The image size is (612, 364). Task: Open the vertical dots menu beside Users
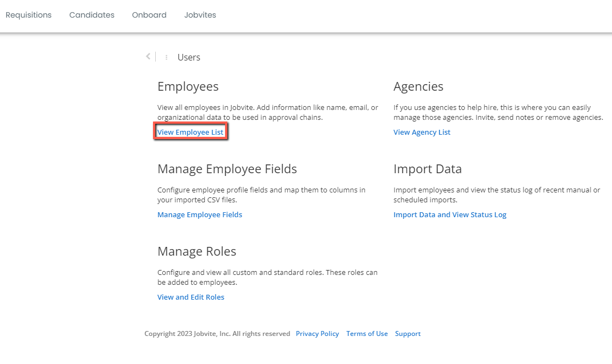(x=166, y=57)
